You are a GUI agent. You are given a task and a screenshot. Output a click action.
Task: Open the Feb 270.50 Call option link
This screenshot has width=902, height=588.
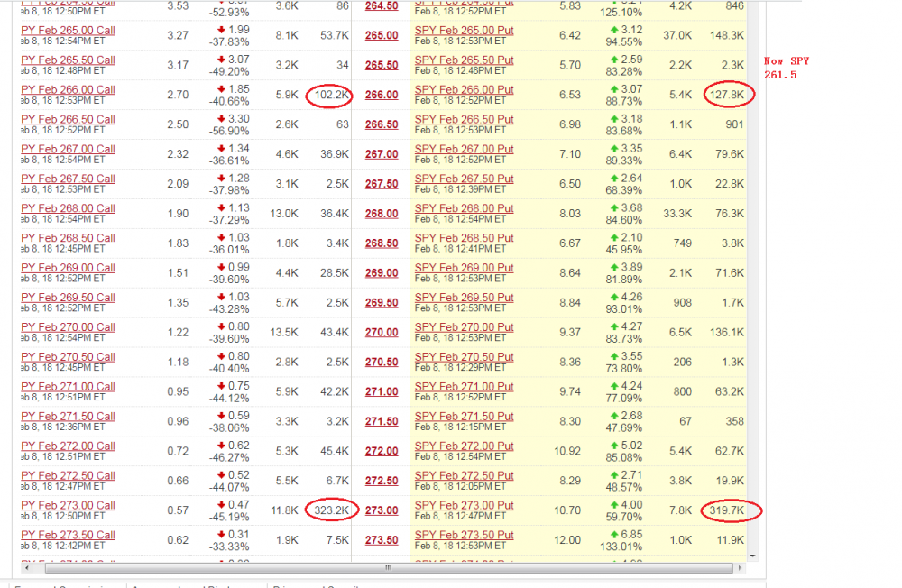tap(68, 357)
